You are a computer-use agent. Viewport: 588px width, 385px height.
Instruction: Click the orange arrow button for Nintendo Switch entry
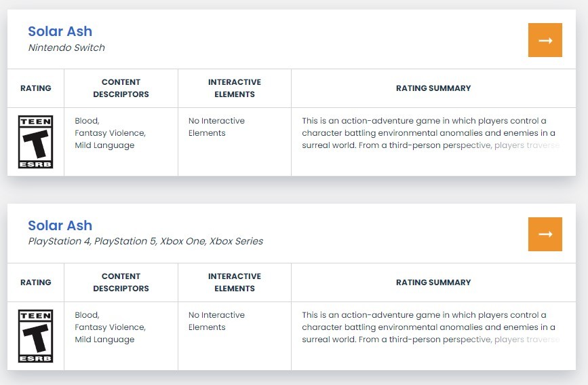tap(545, 40)
